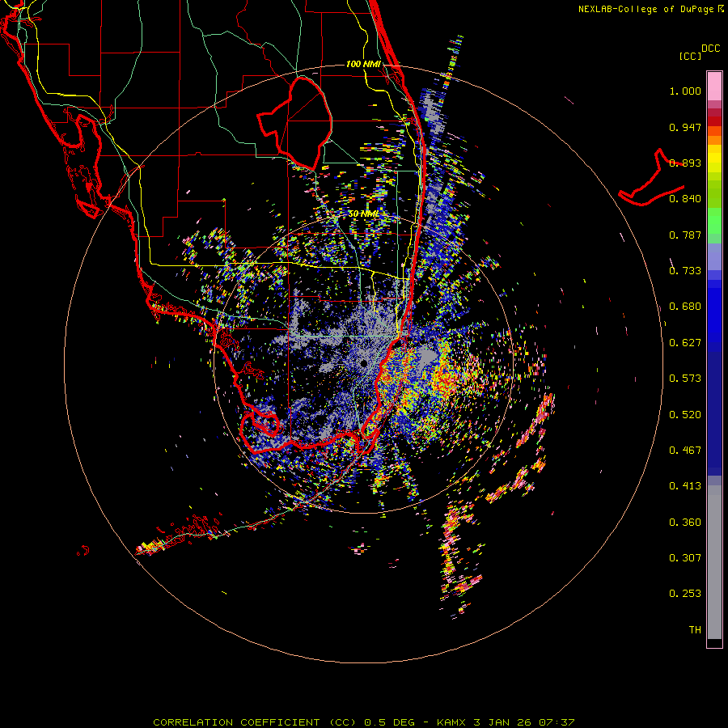This screenshot has height=728, width=728.
Task: Pick the bright green color bar segment
Action: pyautogui.click(x=714, y=221)
